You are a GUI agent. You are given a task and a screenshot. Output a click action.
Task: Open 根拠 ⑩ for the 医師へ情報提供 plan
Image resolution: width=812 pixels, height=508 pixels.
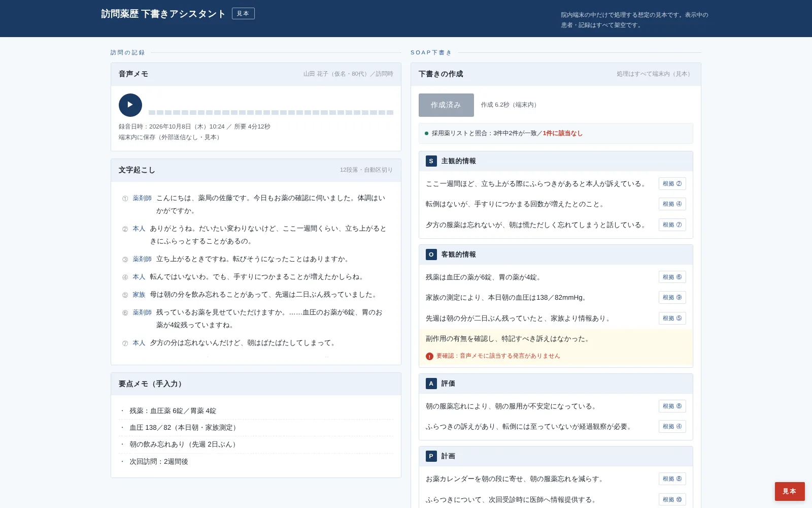(x=672, y=499)
